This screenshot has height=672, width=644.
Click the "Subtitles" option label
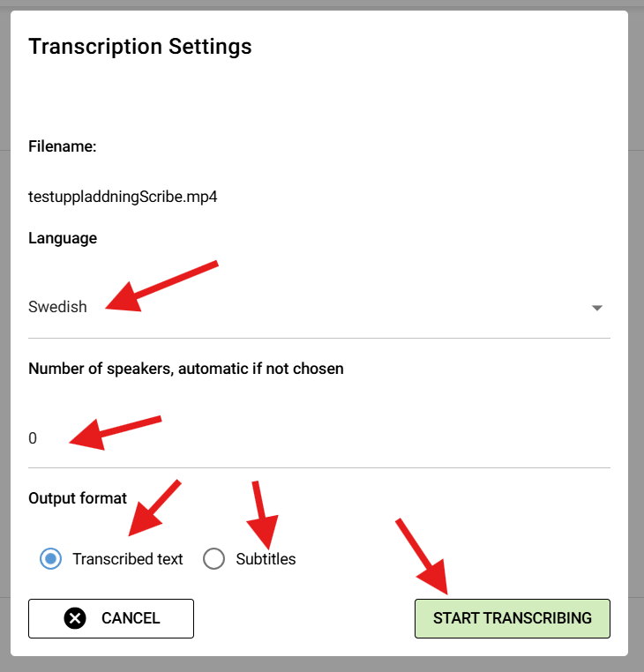(x=266, y=559)
